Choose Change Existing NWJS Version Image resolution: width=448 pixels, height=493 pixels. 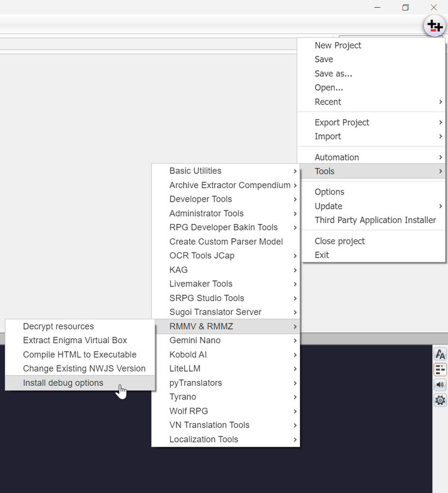click(84, 368)
